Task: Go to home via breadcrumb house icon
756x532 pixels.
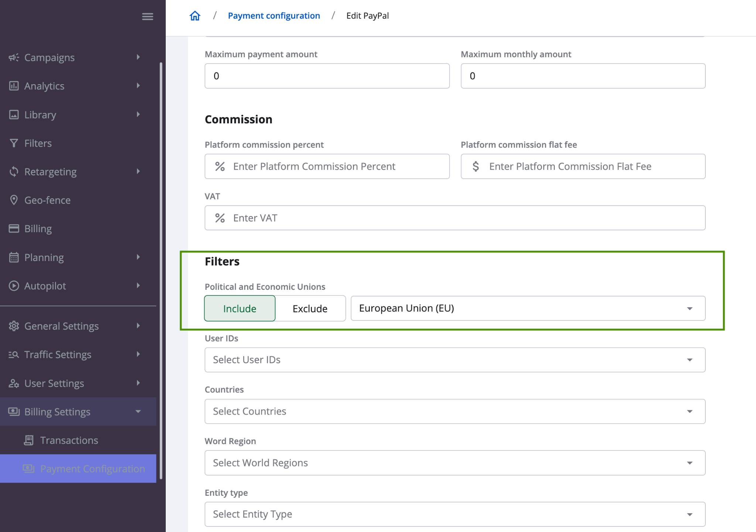Action: click(x=195, y=16)
